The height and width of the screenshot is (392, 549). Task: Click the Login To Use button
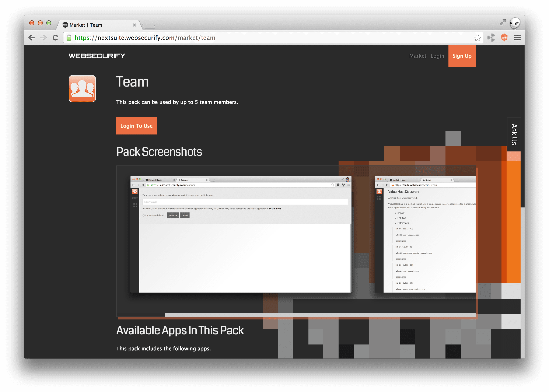pos(137,126)
